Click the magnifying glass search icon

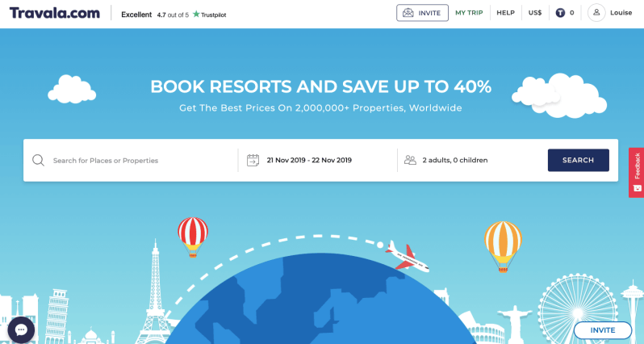coord(38,160)
